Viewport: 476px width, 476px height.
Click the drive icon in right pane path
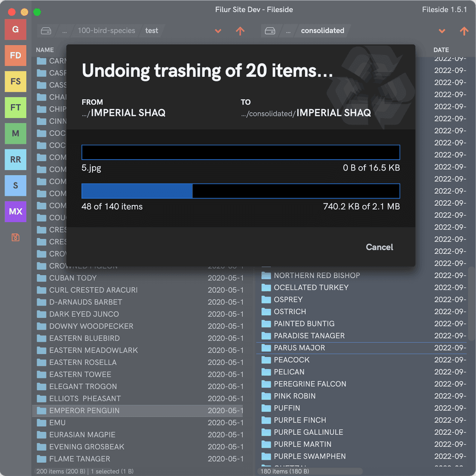tap(270, 31)
